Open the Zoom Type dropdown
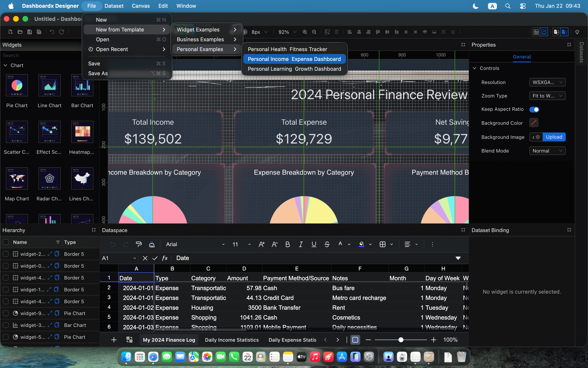Image resolution: width=588 pixels, height=368 pixels. click(547, 96)
